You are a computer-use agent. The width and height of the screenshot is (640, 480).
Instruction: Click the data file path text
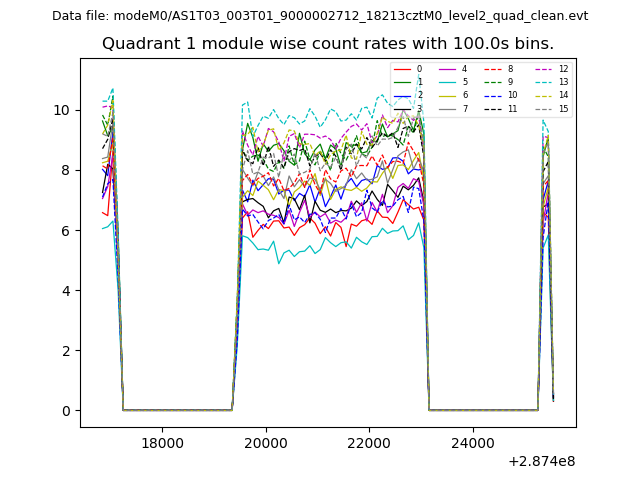[x=320, y=16]
